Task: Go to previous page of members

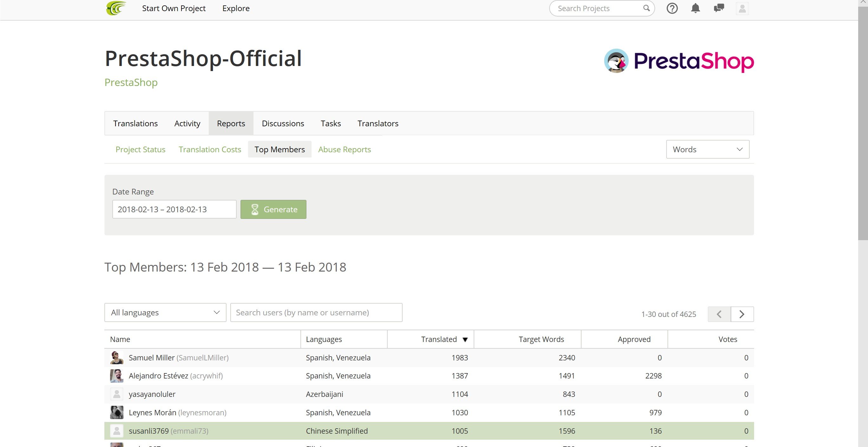Action: point(719,314)
